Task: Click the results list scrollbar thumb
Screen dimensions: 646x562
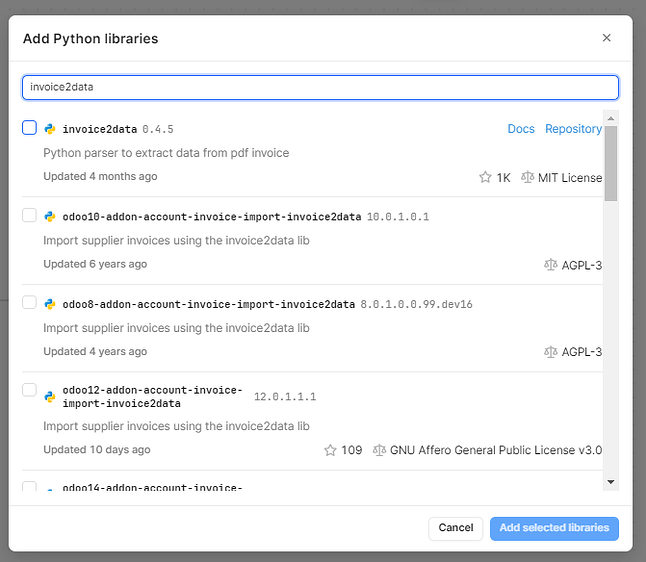Action: point(611,163)
